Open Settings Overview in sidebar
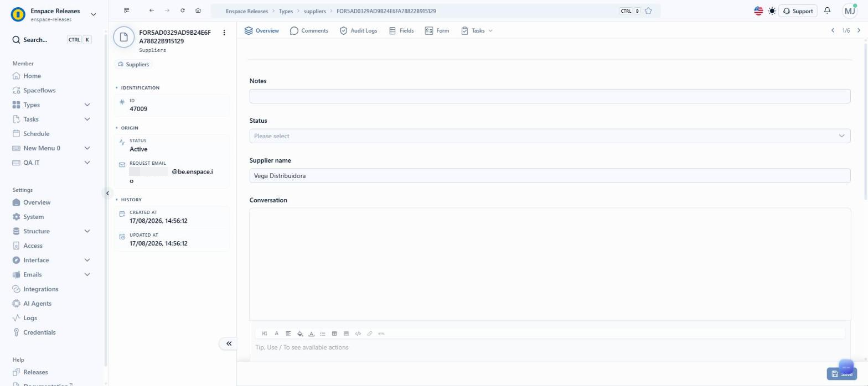 tap(37, 202)
